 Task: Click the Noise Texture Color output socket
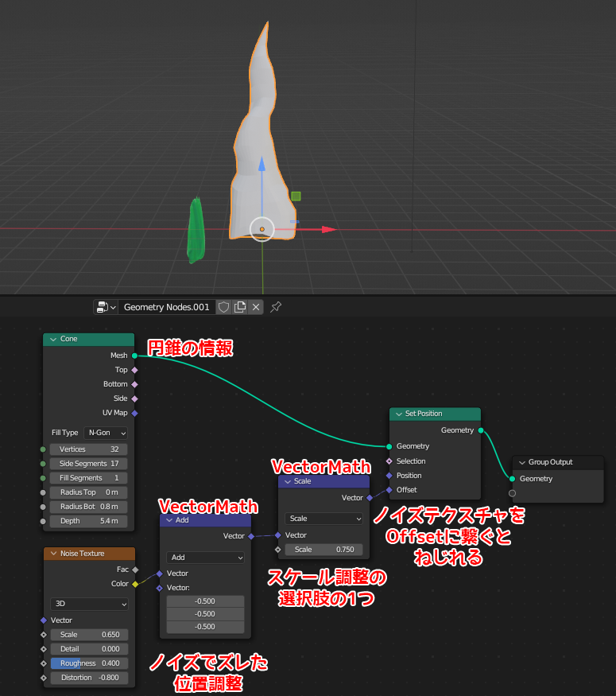[x=134, y=584]
